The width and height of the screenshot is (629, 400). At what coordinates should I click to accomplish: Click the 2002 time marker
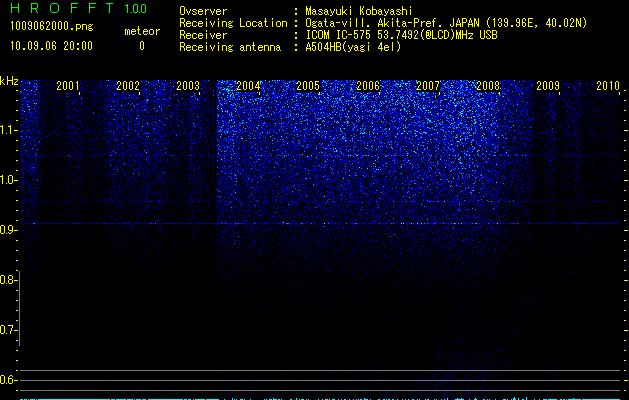(128, 86)
